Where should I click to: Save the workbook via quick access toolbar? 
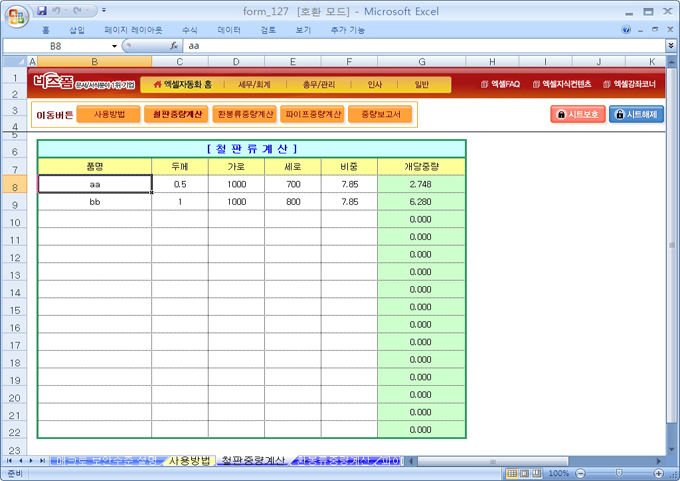pos(42,11)
